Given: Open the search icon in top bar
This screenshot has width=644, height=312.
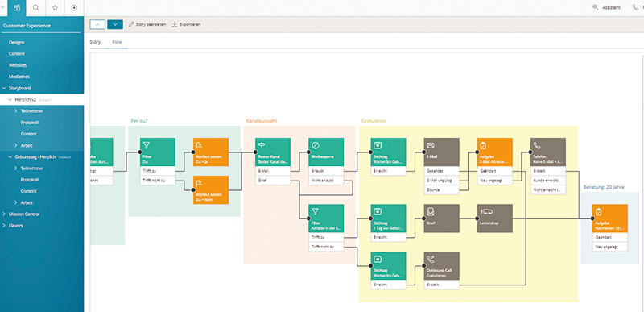Looking at the screenshot, I should (35, 8).
